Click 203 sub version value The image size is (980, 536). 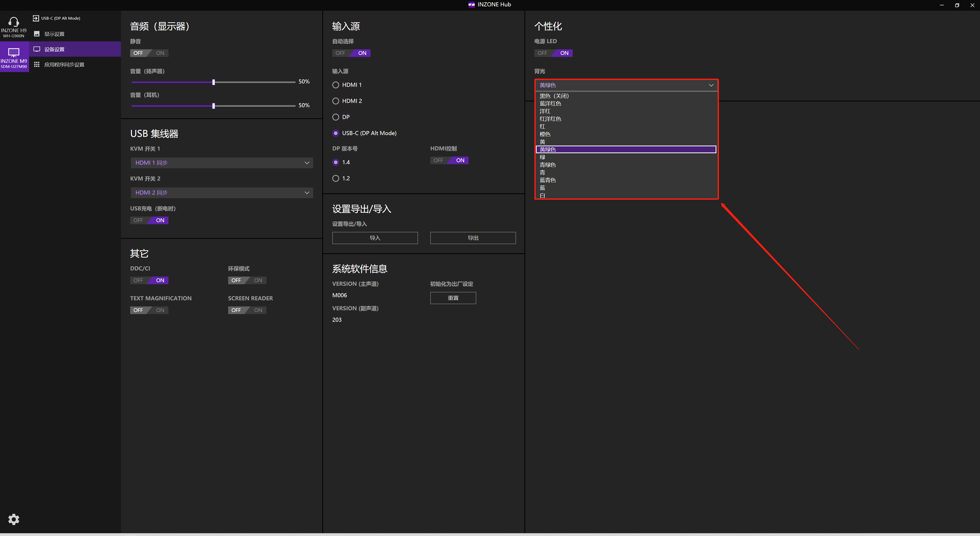[337, 320]
